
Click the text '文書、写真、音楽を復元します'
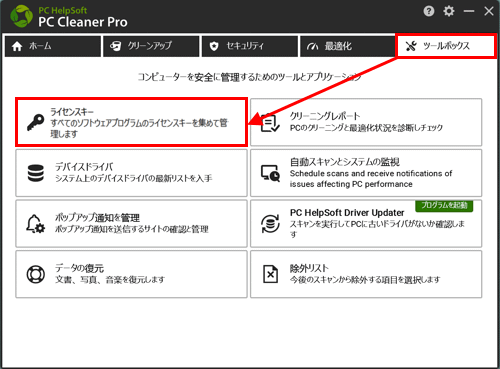pos(110,279)
